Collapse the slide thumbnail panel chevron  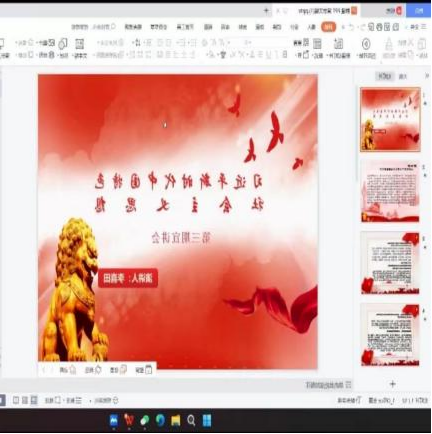[427, 76]
